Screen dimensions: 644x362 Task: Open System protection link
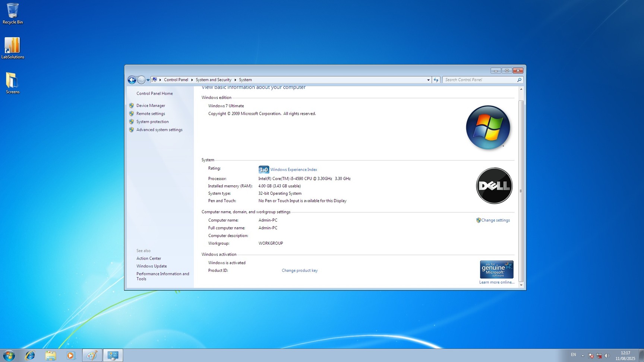(152, 122)
